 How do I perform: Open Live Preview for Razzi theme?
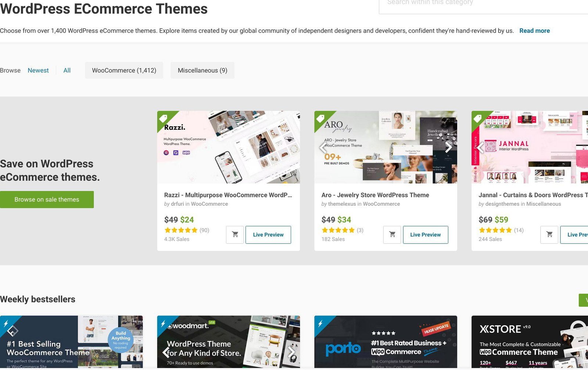[268, 234]
